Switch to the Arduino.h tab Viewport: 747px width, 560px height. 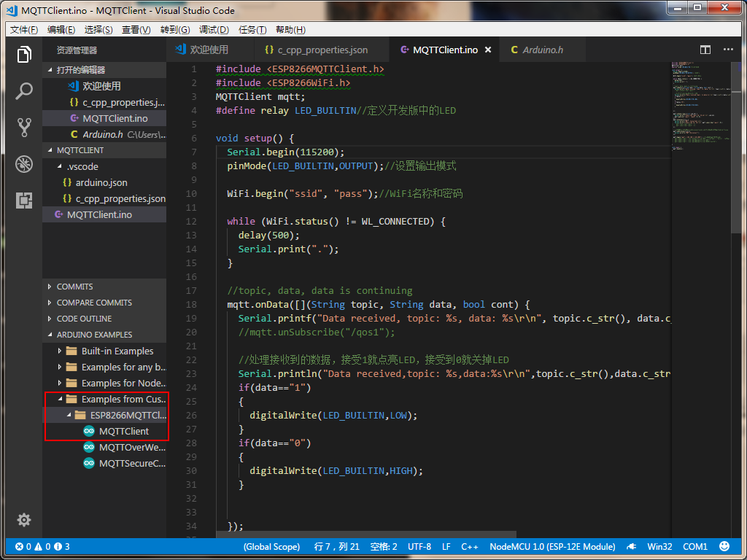coord(543,50)
